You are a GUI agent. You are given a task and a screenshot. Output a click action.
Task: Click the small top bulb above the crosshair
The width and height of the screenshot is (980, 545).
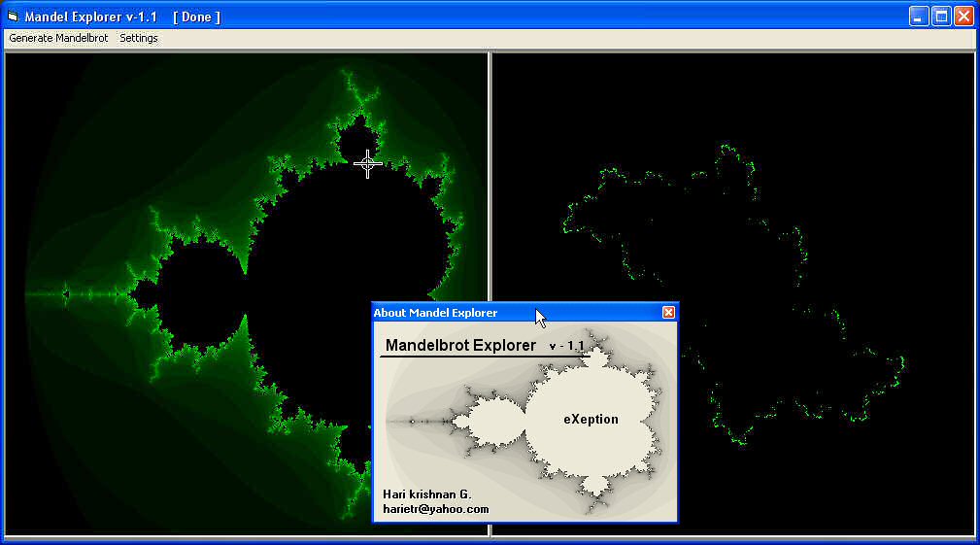coord(357,141)
